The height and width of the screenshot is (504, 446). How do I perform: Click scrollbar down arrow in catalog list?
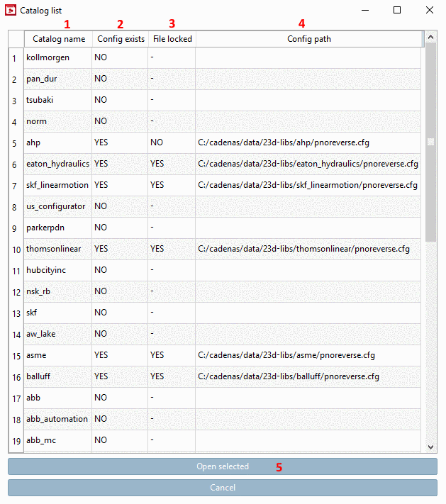431,447
